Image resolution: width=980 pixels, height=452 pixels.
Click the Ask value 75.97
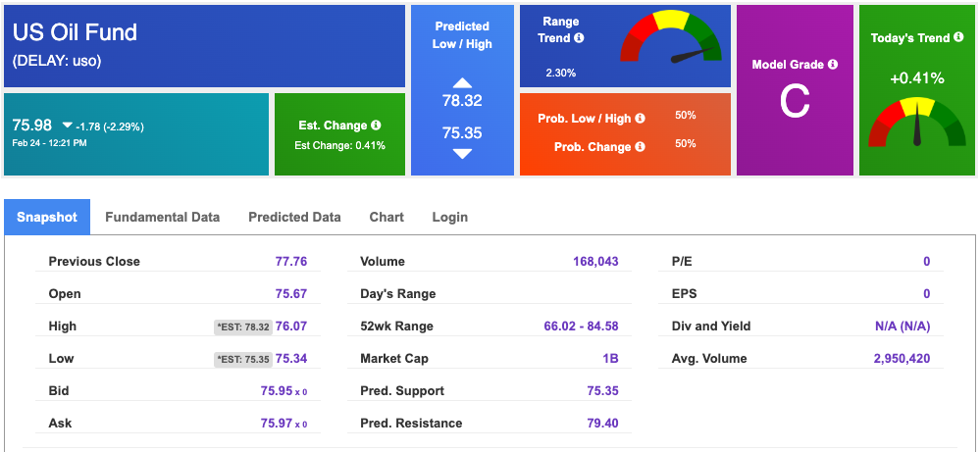pos(277,424)
